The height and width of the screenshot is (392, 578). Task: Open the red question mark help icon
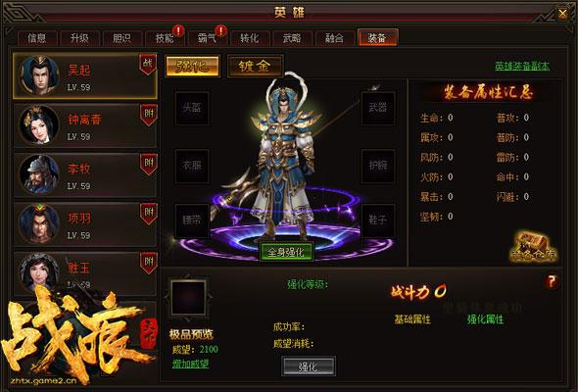(x=552, y=282)
